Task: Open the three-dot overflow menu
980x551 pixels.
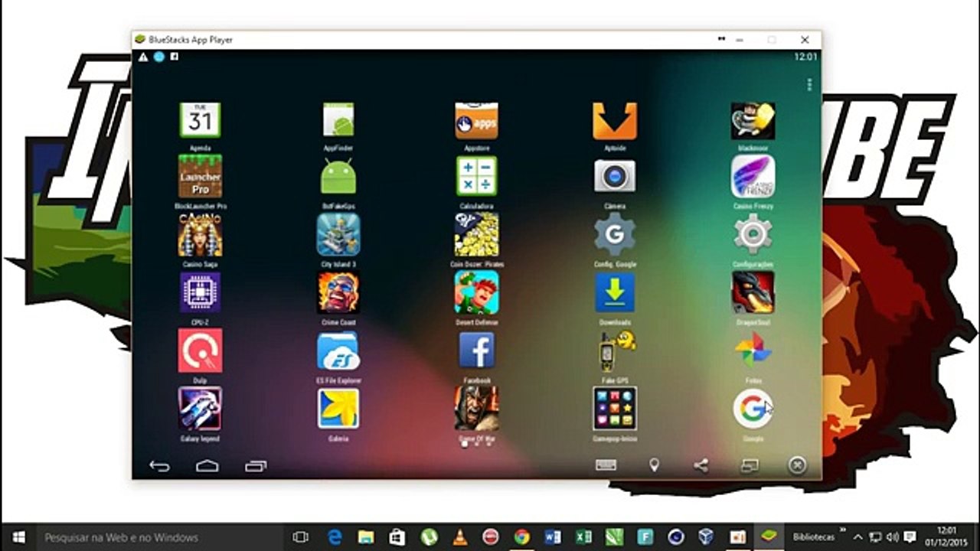Action: [809, 85]
